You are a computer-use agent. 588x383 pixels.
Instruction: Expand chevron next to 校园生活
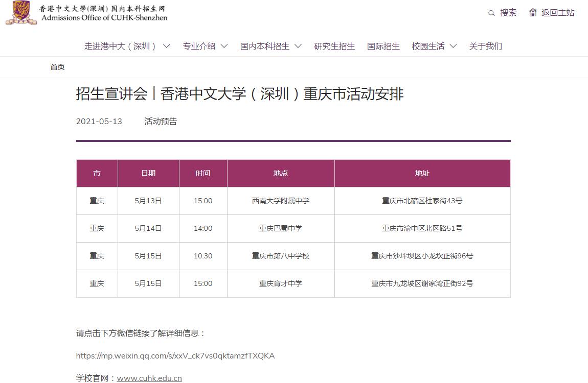coord(453,46)
